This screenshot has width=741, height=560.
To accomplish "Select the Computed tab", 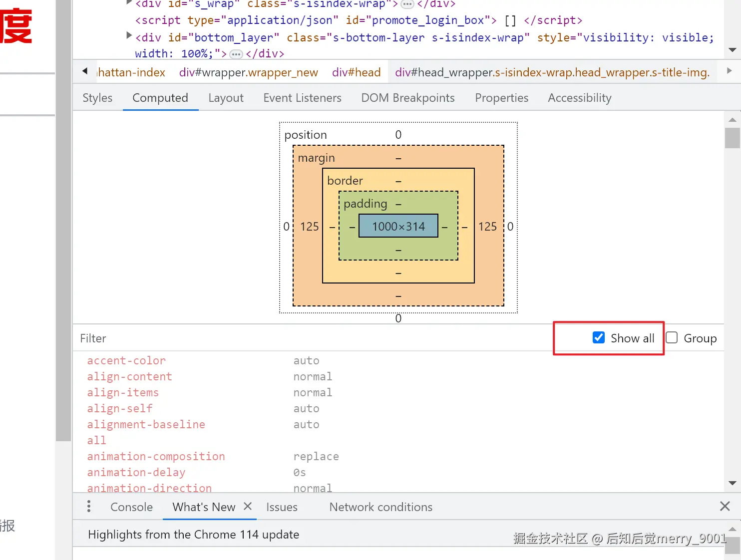I will [x=160, y=98].
